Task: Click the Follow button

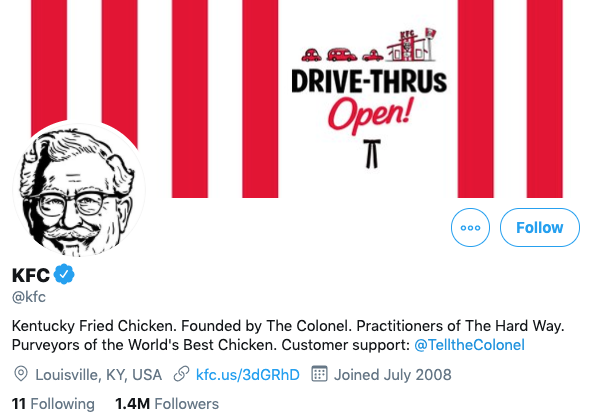Action: 539,227
